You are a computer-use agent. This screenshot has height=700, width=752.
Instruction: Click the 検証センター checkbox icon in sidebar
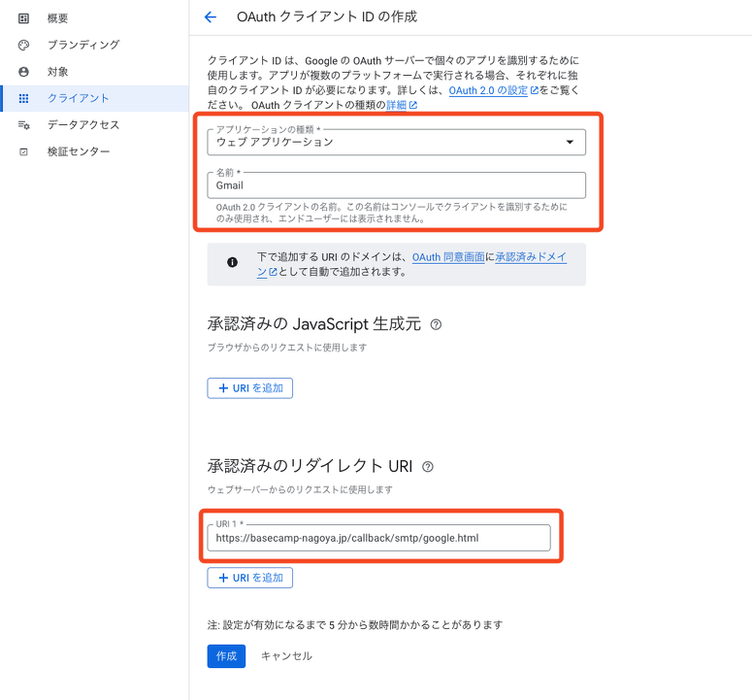(x=24, y=151)
